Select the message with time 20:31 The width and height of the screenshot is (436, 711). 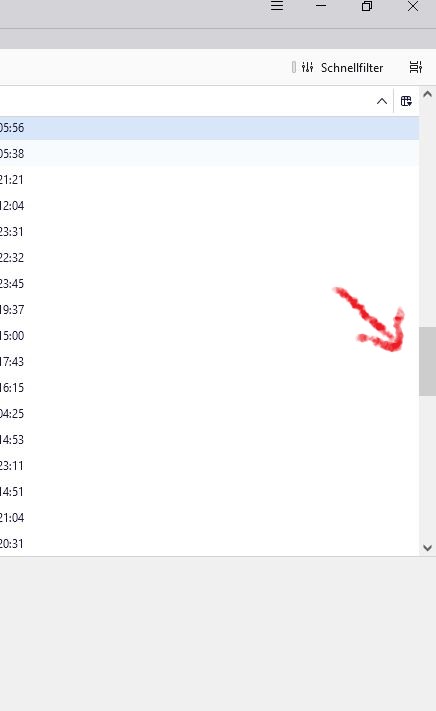pyautogui.click(x=209, y=543)
